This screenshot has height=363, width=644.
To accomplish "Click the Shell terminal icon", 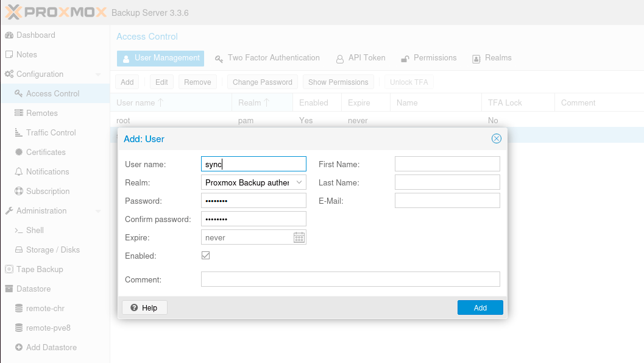I will pyautogui.click(x=19, y=231).
